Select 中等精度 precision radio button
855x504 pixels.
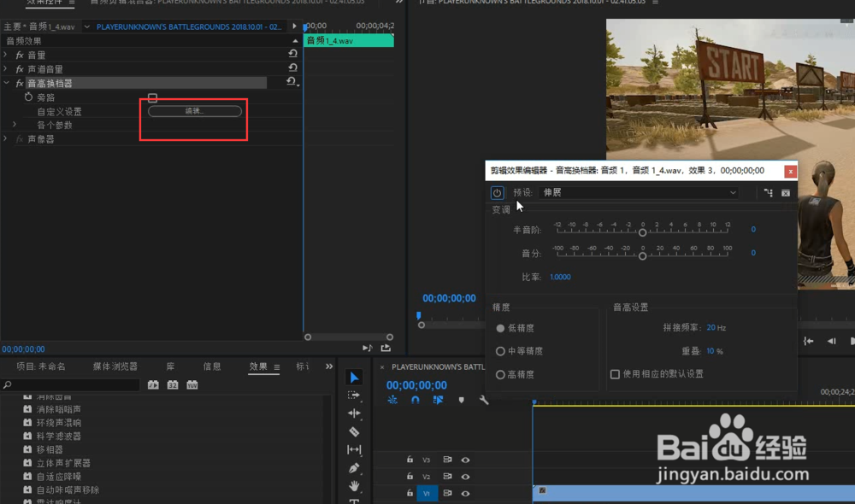coord(500,351)
